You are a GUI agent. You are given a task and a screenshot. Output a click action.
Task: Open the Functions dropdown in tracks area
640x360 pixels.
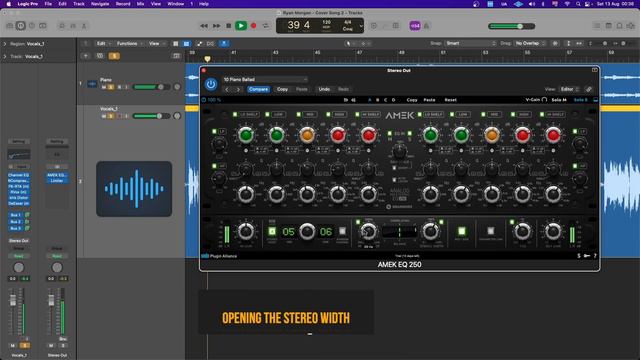click(129, 43)
